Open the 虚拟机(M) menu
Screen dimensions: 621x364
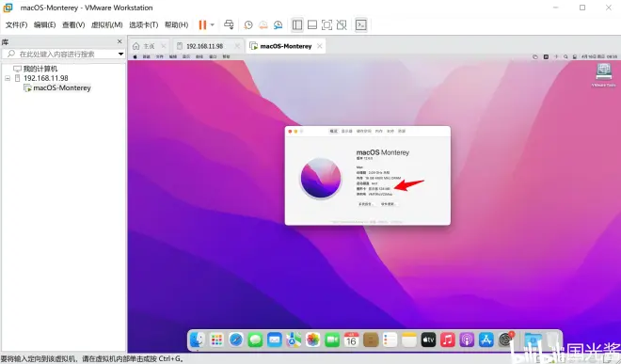(x=106, y=25)
